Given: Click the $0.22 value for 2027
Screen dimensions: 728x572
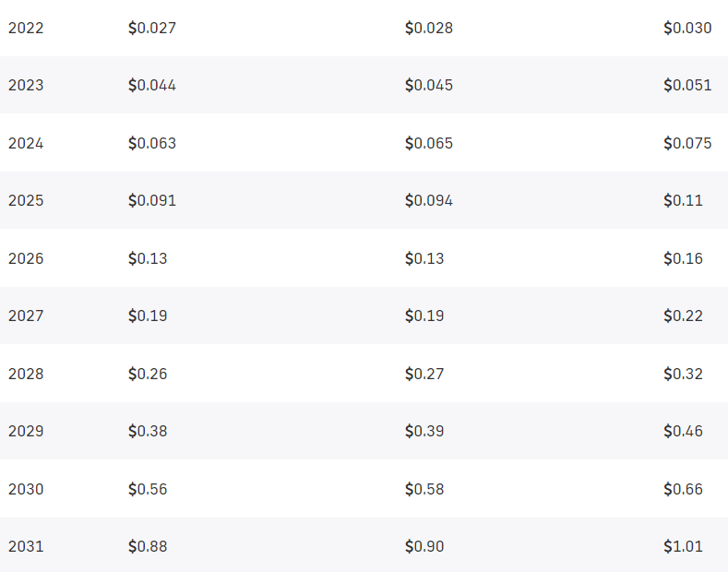Looking at the screenshot, I should 684,316.
